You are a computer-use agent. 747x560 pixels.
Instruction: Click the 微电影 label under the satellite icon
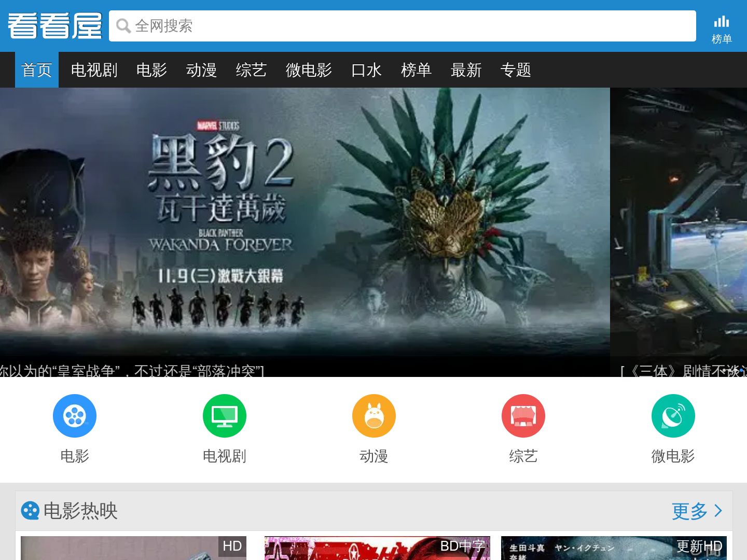coord(673,456)
